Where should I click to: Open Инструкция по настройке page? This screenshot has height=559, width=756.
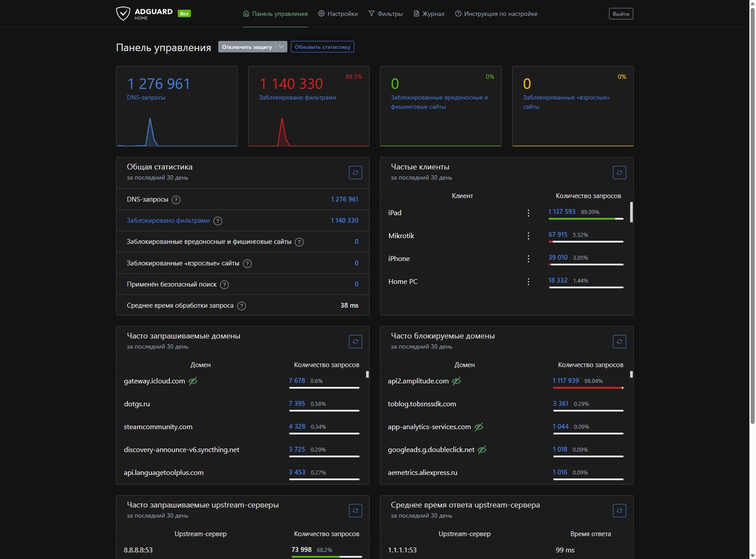click(496, 14)
